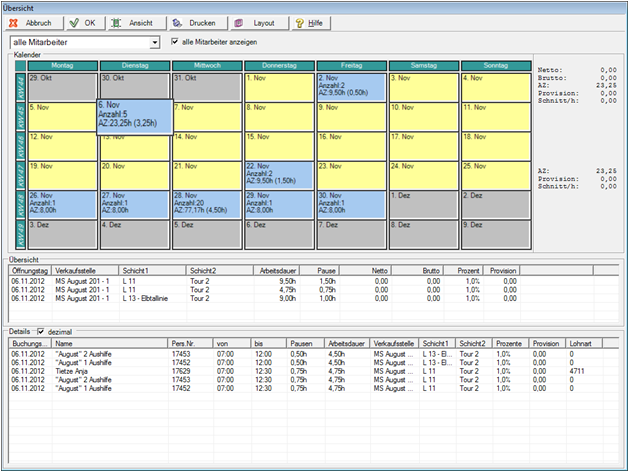The width and height of the screenshot is (629, 472).
Task: Select calendar week KW48 row header
Action: click(x=20, y=205)
